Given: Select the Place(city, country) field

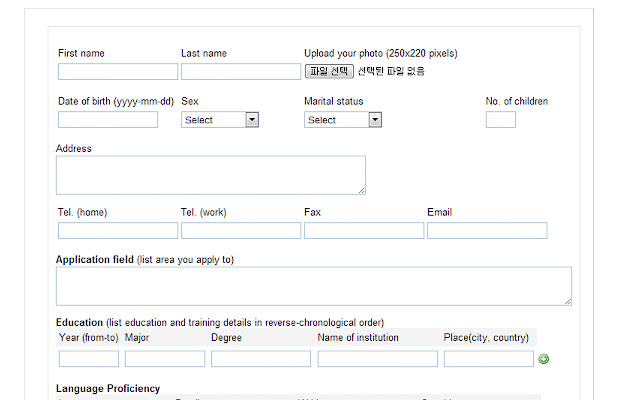Looking at the screenshot, I should [487, 359].
